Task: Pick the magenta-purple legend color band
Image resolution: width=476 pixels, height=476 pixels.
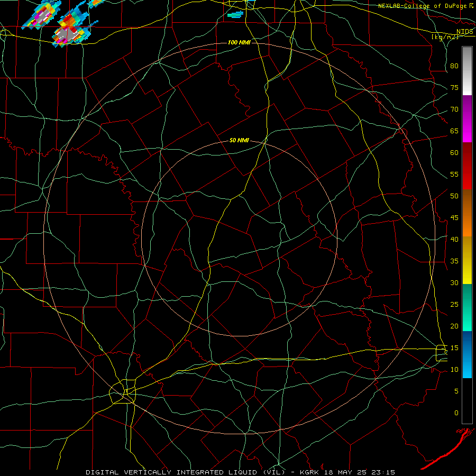Action: click(x=467, y=118)
